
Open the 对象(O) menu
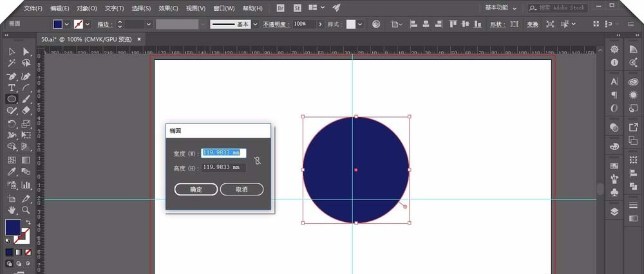click(87, 8)
